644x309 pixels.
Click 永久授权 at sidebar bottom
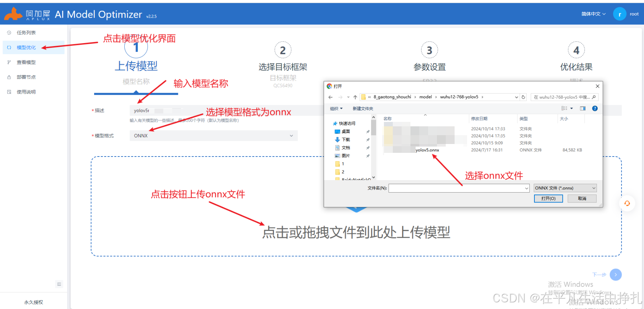33,302
